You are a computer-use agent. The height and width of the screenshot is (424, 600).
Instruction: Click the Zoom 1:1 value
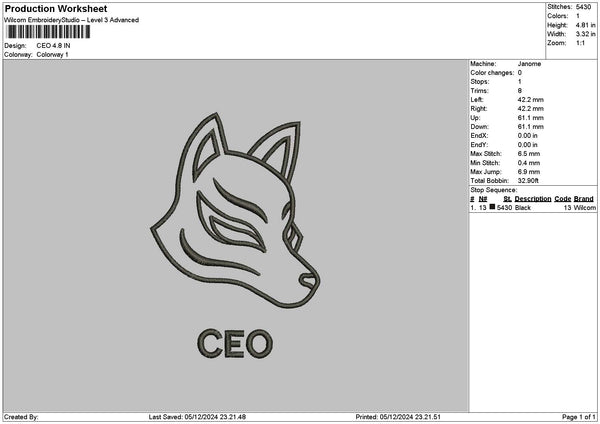(580, 43)
